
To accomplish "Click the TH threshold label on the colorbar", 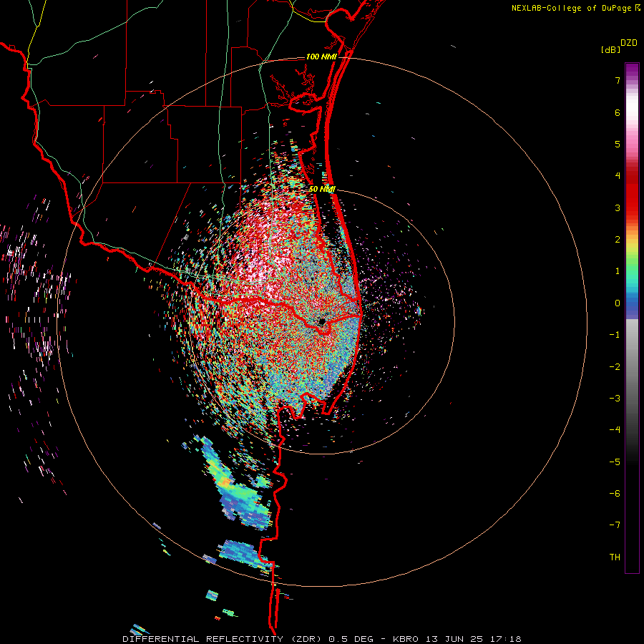I will pos(615,557).
